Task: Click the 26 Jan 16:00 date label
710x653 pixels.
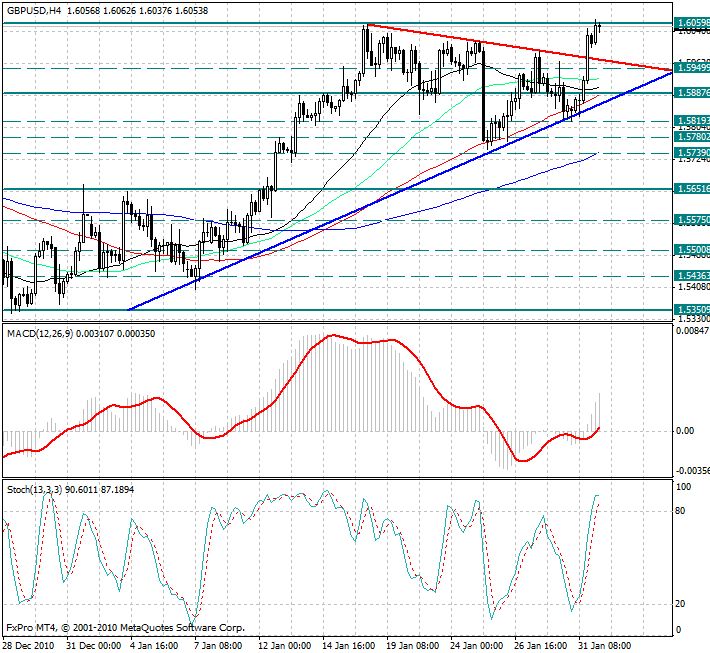Action: tap(541, 646)
